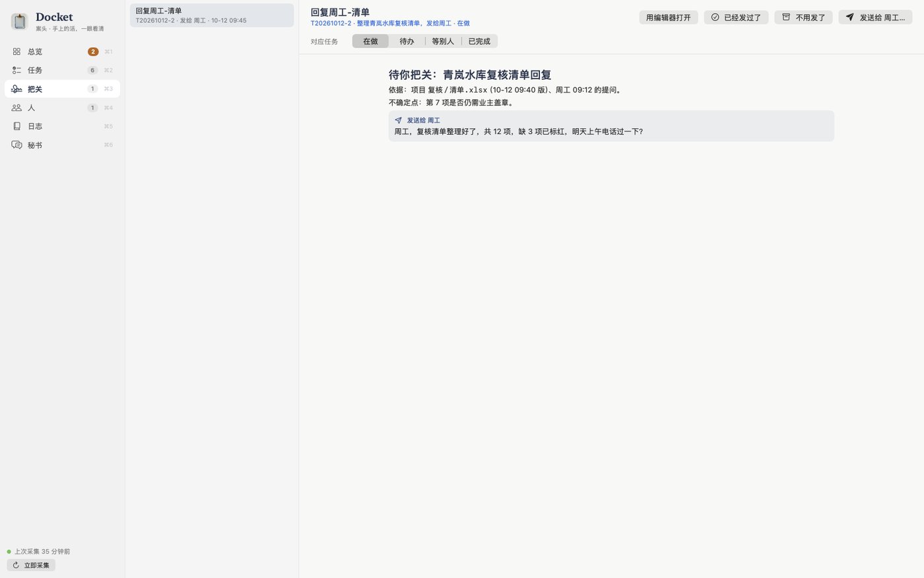Click the 任务 list icon in sidebar
Image resolution: width=924 pixels, height=578 pixels.
(x=16, y=70)
